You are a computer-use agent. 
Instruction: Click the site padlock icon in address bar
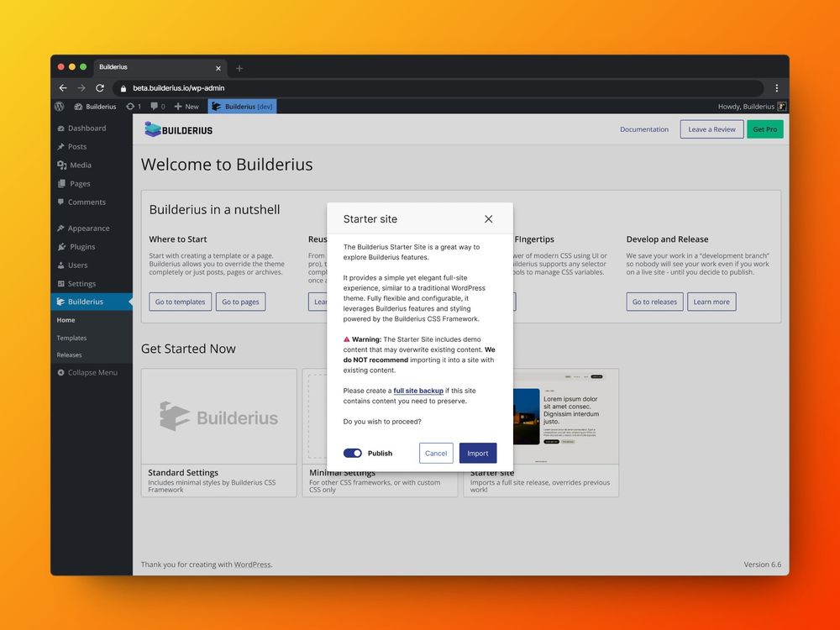click(123, 88)
